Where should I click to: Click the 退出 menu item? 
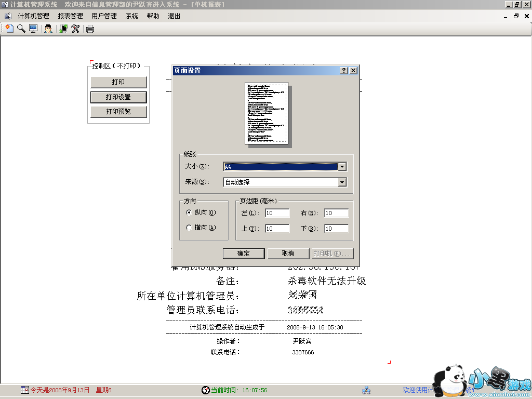pyautogui.click(x=174, y=16)
